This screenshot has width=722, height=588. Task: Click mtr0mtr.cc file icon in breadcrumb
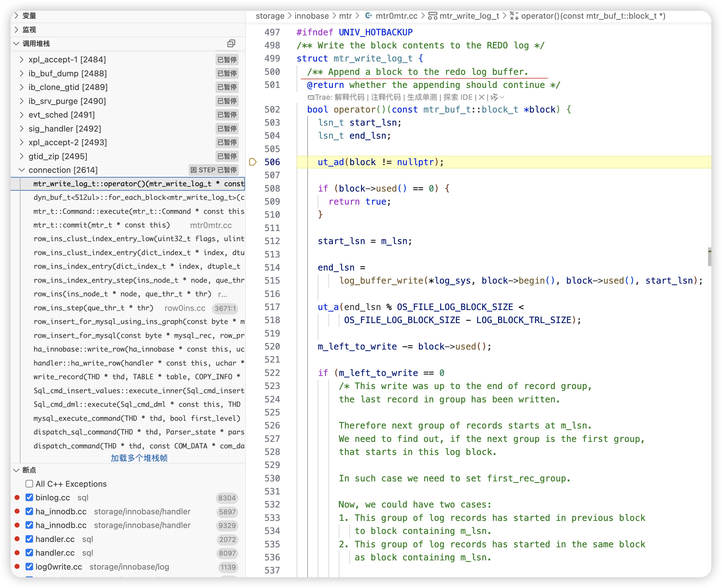368,15
